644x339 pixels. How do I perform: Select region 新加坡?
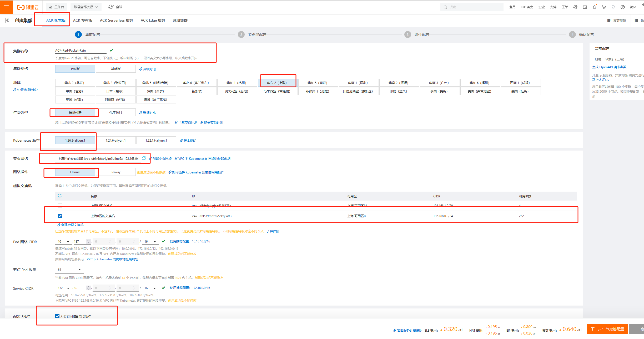click(x=197, y=91)
